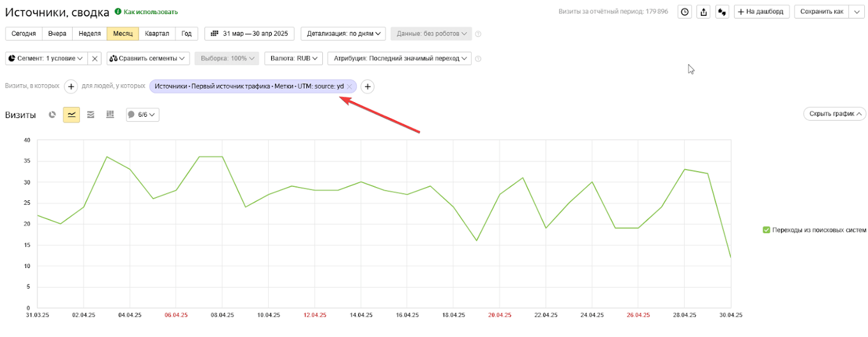Switch to the Неделя period

click(x=89, y=34)
